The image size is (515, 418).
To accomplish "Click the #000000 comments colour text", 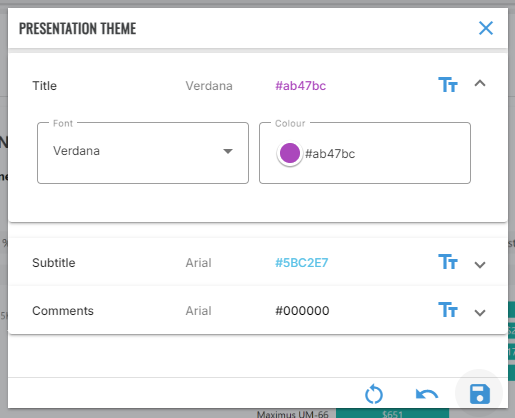I will coord(302,311).
